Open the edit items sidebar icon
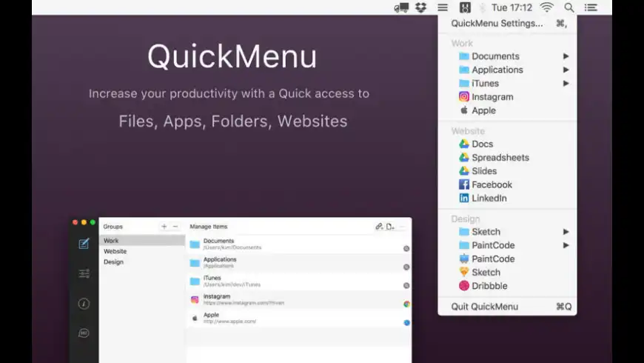This screenshot has height=363, width=644. click(x=84, y=244)
